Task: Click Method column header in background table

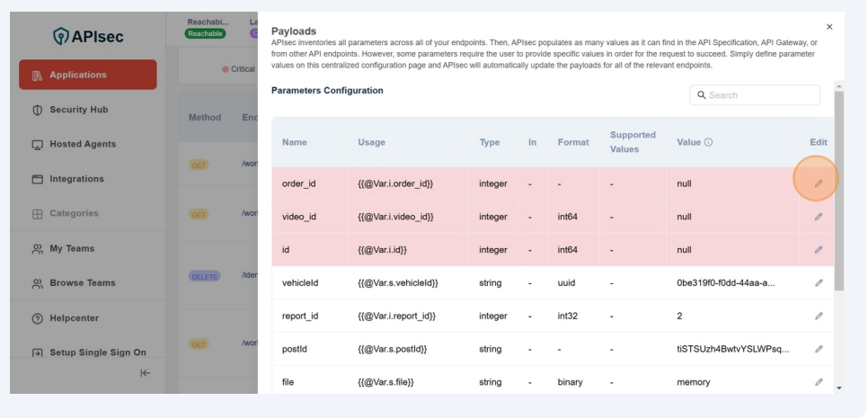Action: tap(204, 118)
